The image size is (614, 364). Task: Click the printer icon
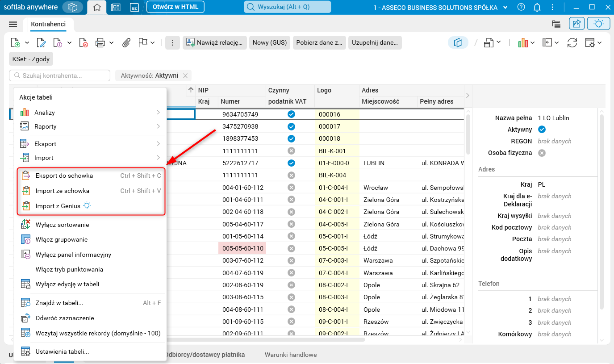coord(100,42)
